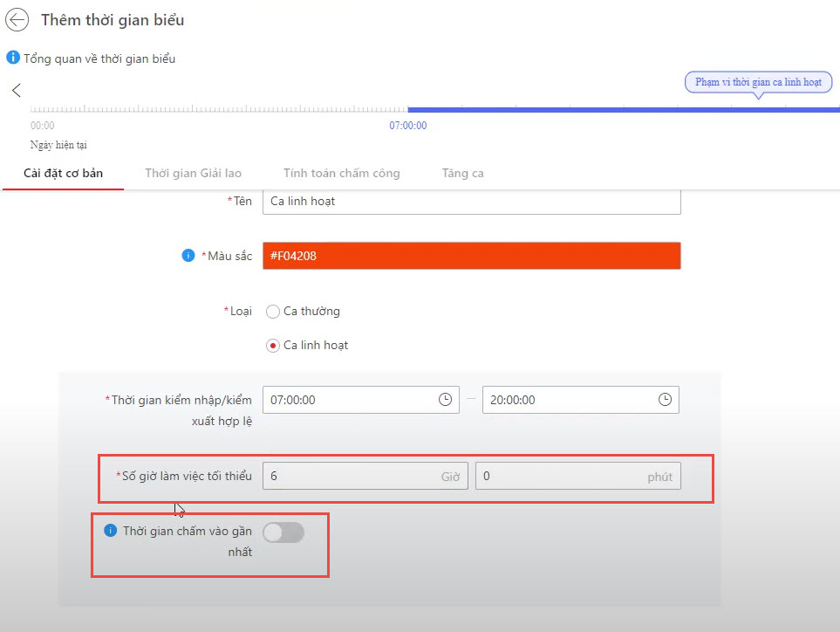This screenshot has height=632, width=840.
Task: Click the Phạm vi thời gian ca linh hoạt tooltip
Action: pyautogui.click(x=758, y=82)
